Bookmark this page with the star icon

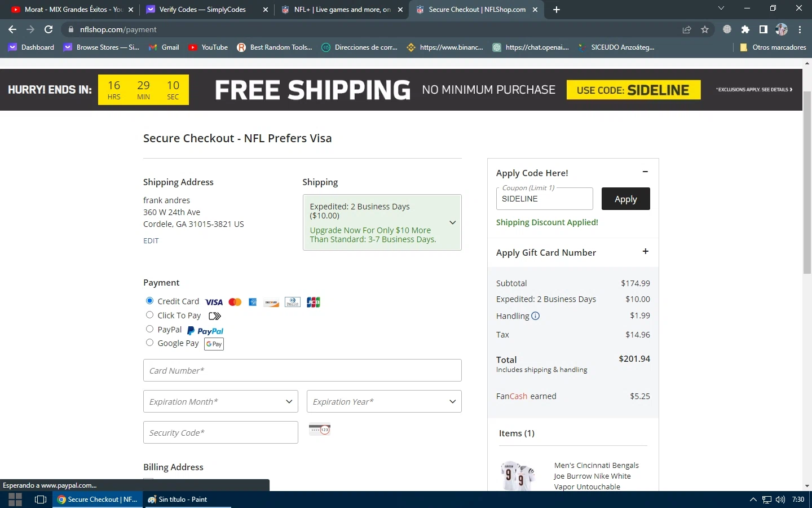coord(705,29)
